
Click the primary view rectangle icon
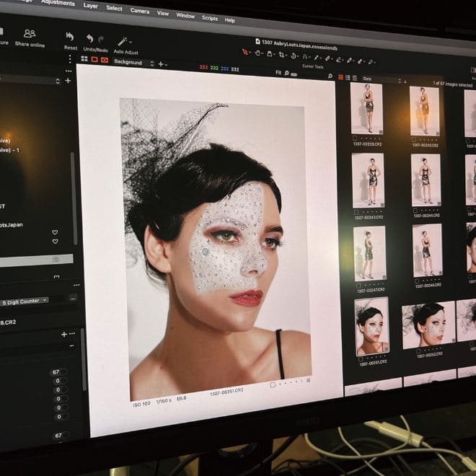click(x=94, y=59)
